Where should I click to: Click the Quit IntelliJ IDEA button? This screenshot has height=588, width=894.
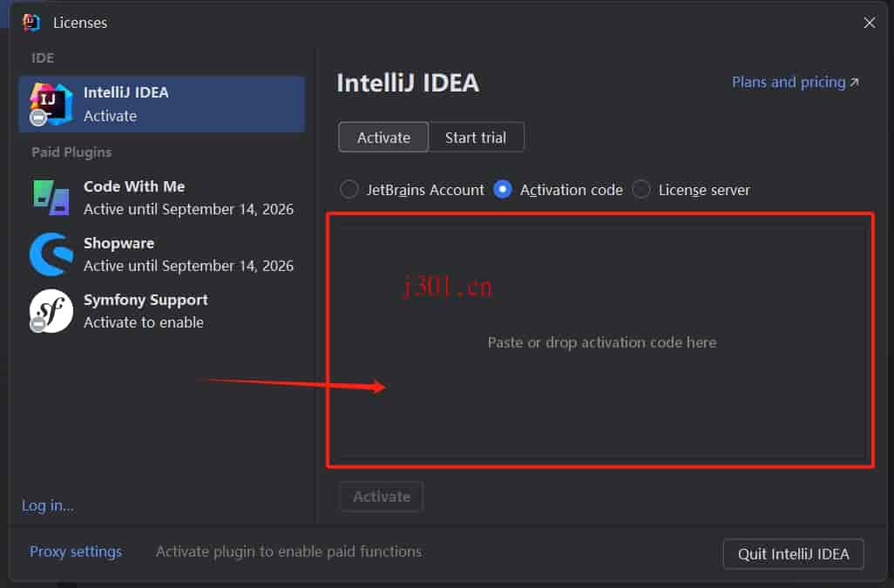click(x=793, y=554)
